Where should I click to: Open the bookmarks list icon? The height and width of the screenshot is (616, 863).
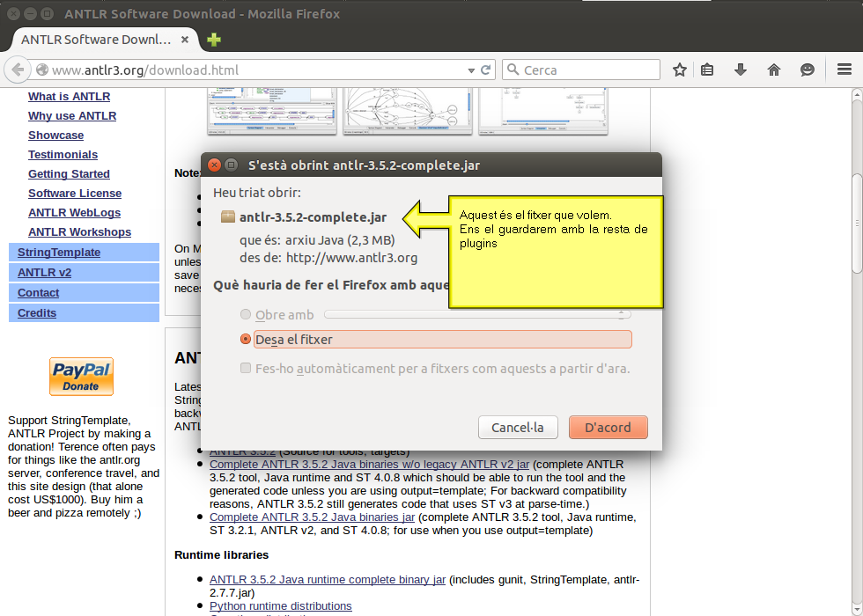(x=707, y=70)
